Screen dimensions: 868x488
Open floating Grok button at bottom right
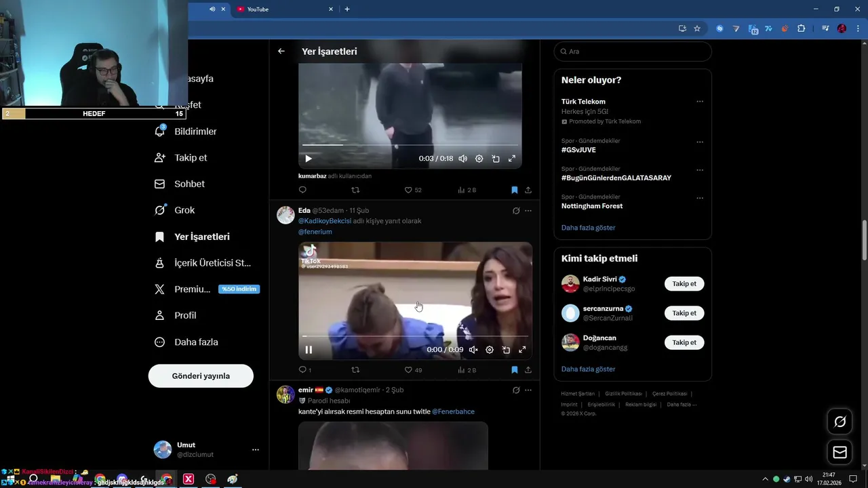pos(840,422)
